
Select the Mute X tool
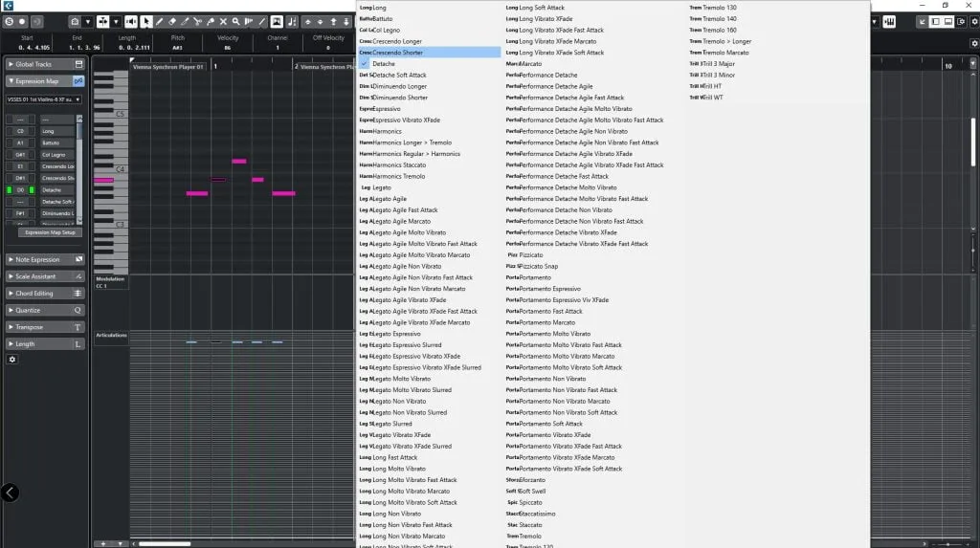pyautogui.click(x=223, y=21)
